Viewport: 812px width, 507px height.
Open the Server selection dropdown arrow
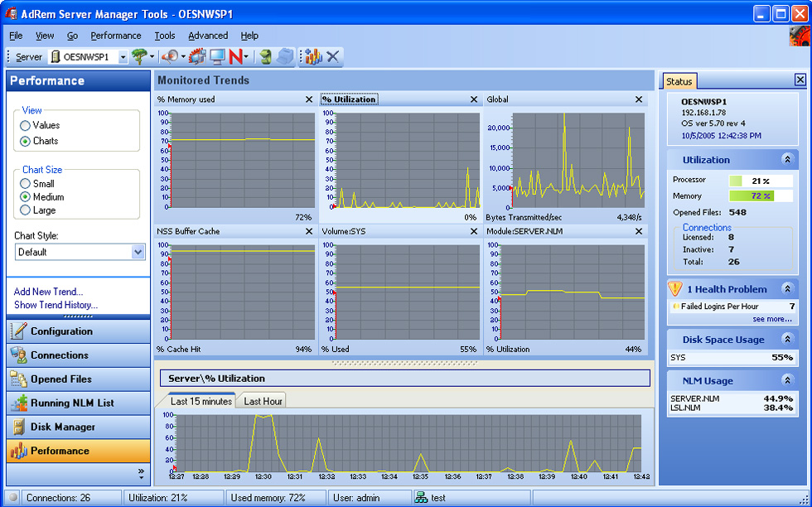123,57
